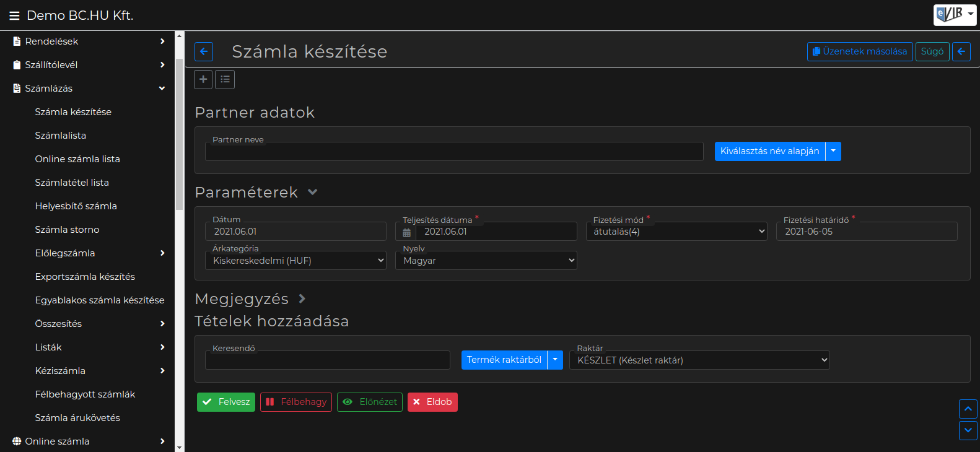Open the calendar icon at Teljesítés dátuma

click(406, 232)
